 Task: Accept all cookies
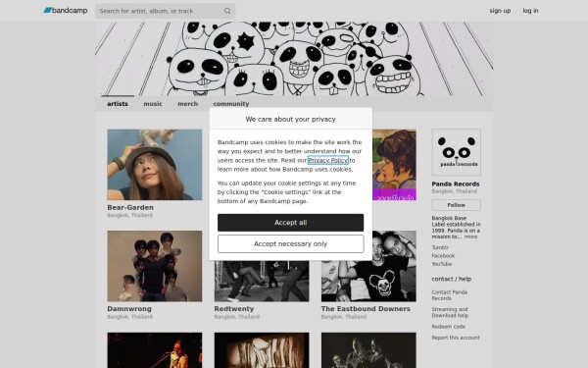click(291, 223)
